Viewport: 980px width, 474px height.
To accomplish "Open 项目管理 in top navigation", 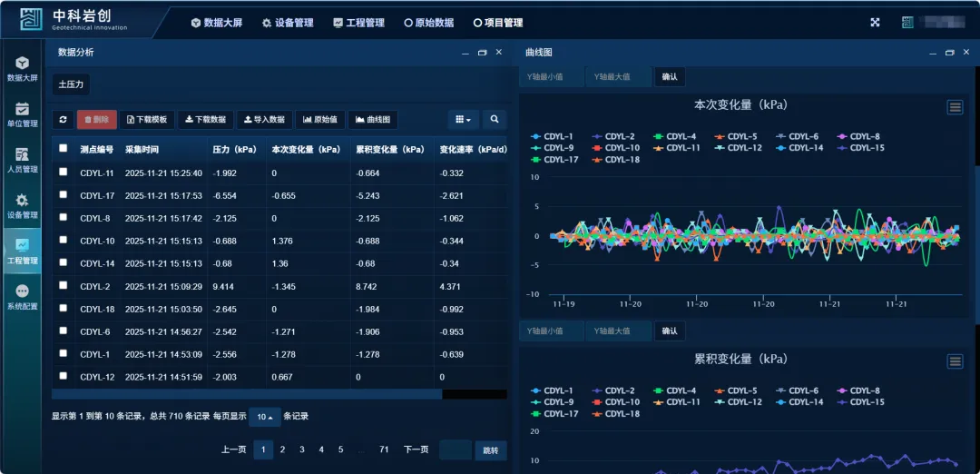I will point(498,23).
